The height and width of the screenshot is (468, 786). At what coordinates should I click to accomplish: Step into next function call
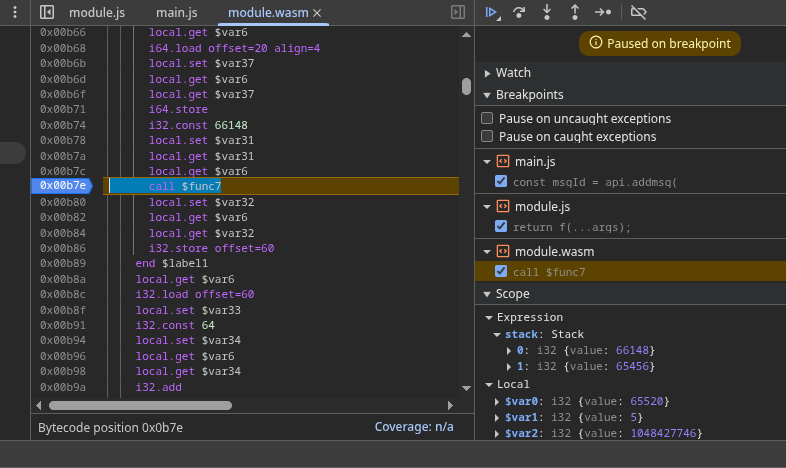point(547,12)
